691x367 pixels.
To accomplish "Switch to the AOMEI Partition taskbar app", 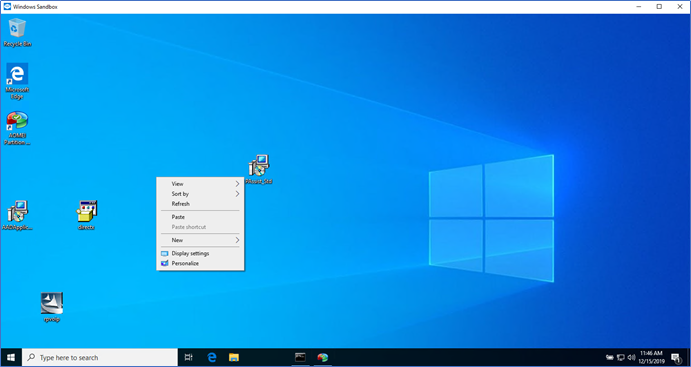I will (323, 357).
